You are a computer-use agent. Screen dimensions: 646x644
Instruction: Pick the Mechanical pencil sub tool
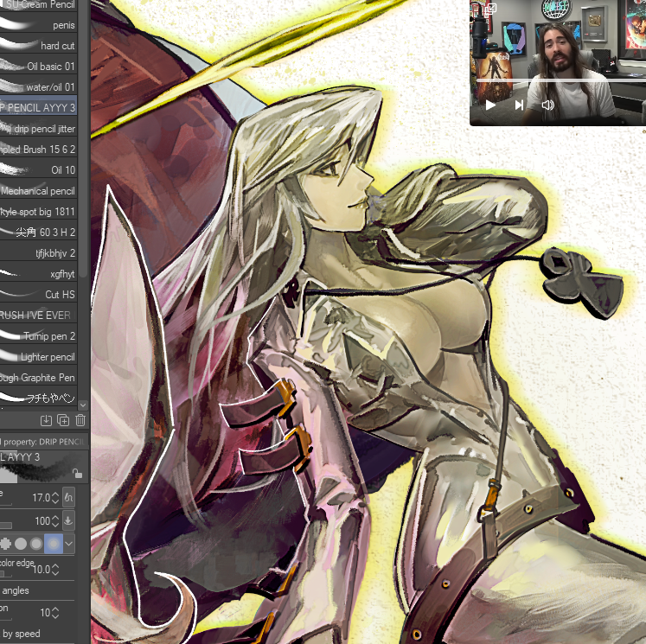[38, 191]
